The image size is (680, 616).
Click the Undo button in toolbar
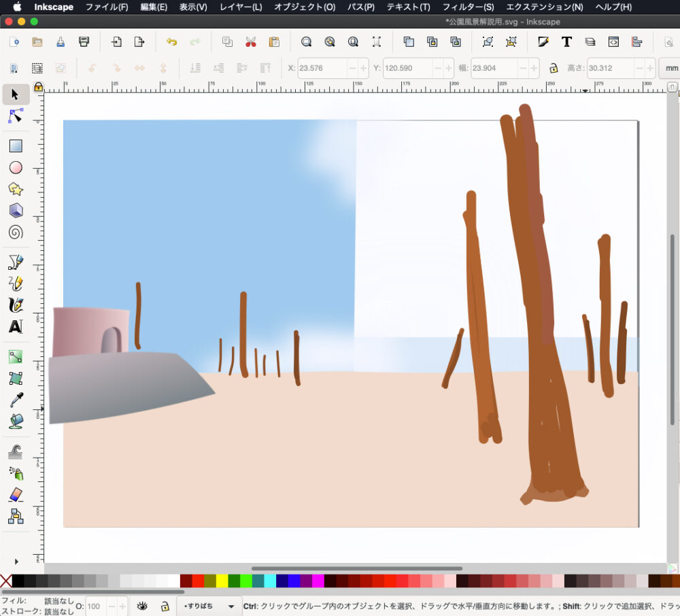click(x=171, y=42)
